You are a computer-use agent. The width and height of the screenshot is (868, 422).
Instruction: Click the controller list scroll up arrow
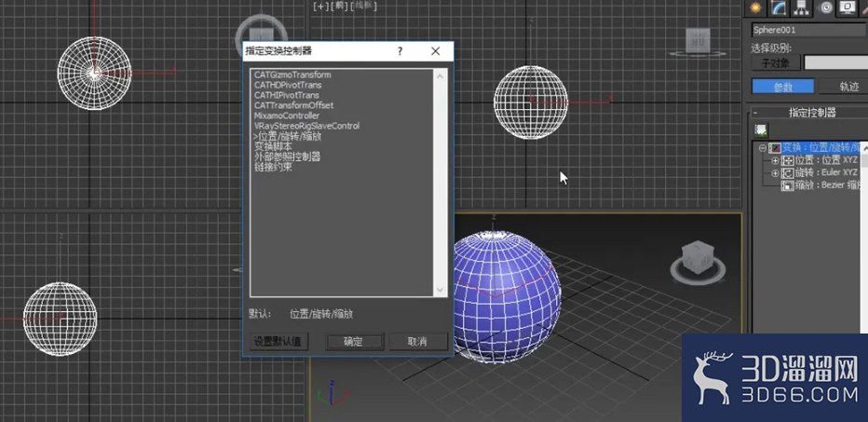441,75
